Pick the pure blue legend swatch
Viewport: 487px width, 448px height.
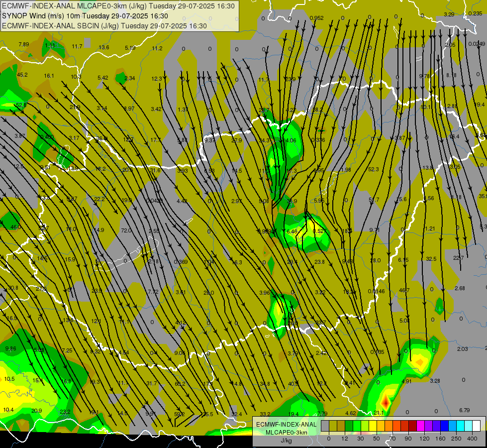(444, 426)
